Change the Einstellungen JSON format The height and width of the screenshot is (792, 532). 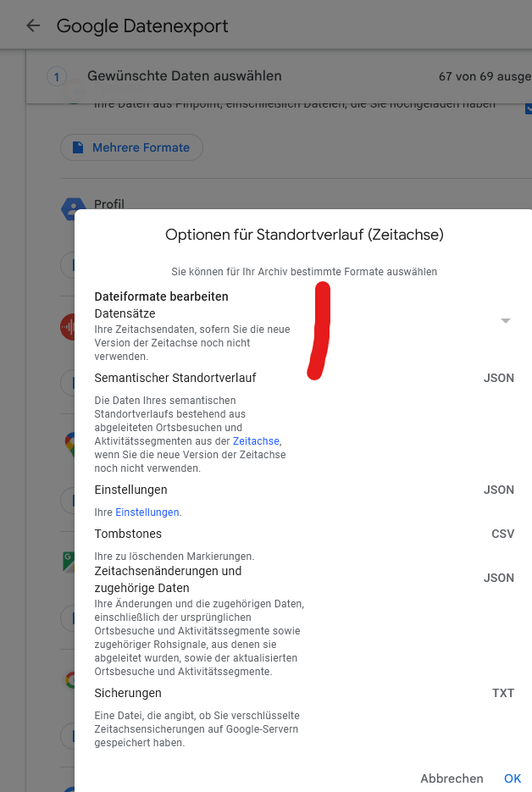pyautogui.click(x=499, y=490)
